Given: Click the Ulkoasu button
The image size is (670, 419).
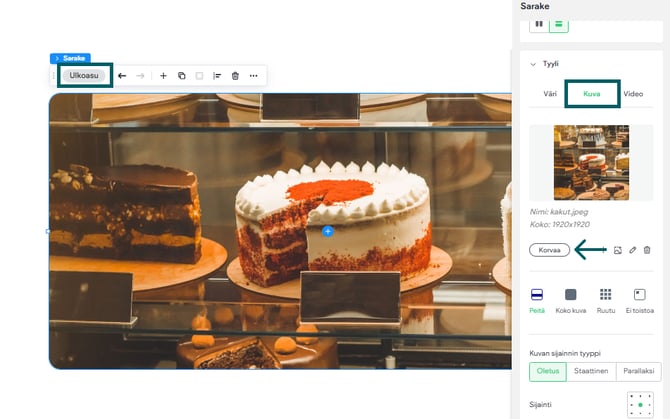Looking at the screenshot, I should tap(84, 75).
